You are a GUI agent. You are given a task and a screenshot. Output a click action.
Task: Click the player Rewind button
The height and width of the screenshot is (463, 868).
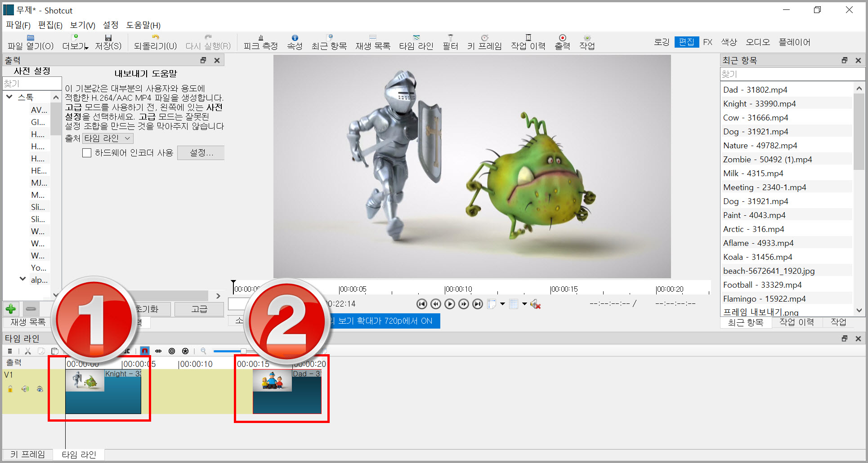pyautogui.click(x=435, y=304)
